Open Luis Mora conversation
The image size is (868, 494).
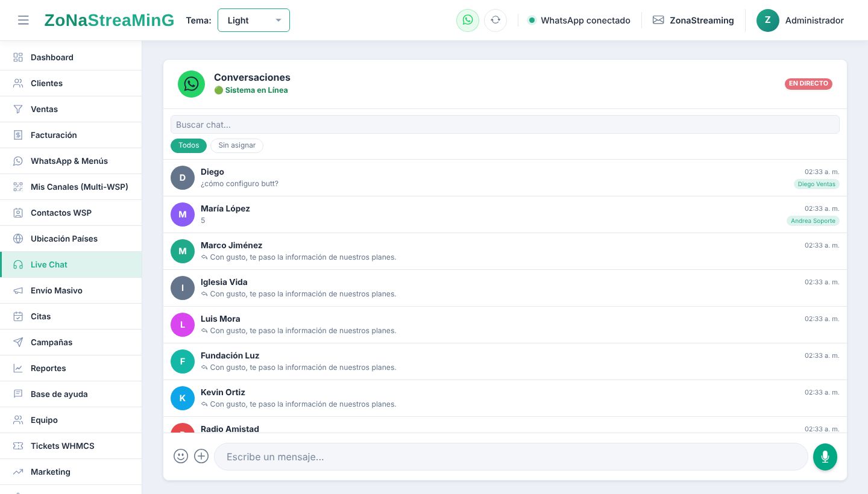[x=505, y=325]
